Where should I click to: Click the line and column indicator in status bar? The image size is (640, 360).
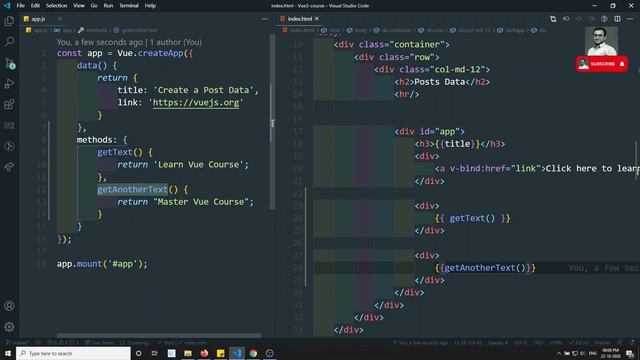468,343
